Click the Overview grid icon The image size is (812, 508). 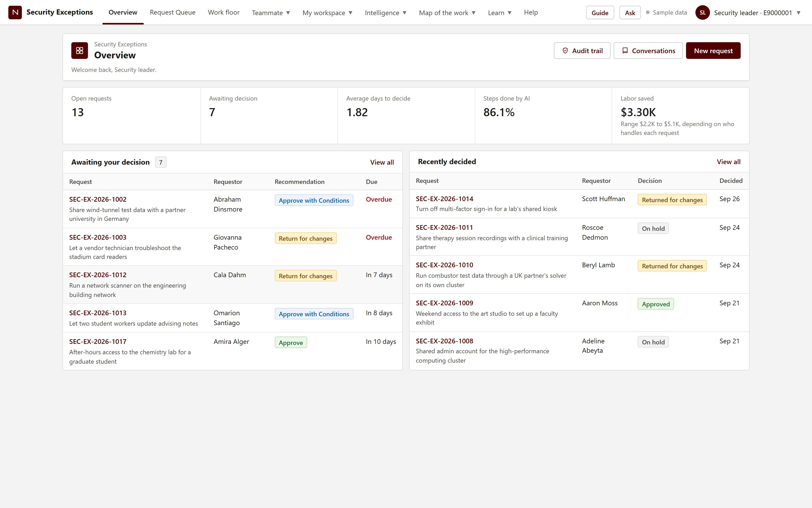(80, 50)
